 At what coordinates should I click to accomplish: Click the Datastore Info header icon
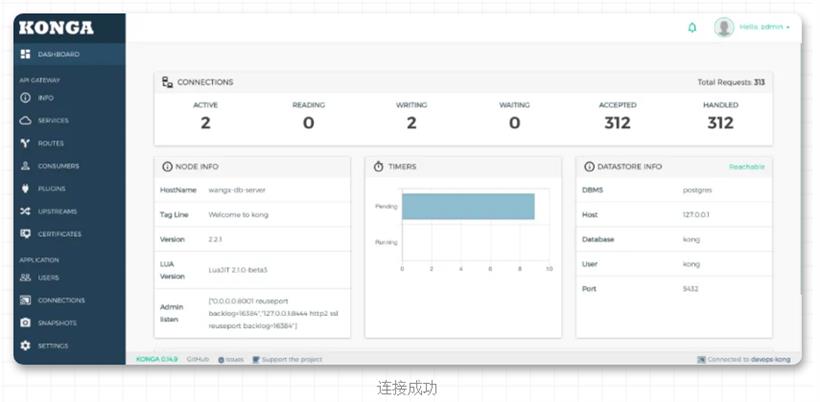[x=589, y=166]
